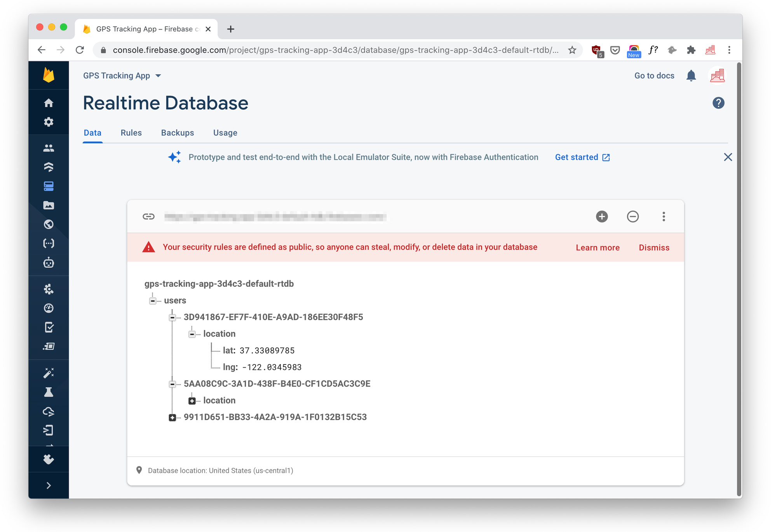This screenshot has width=777, height=532.
Task: Open the database three-dot overflow menu
Action: [664, 216]
